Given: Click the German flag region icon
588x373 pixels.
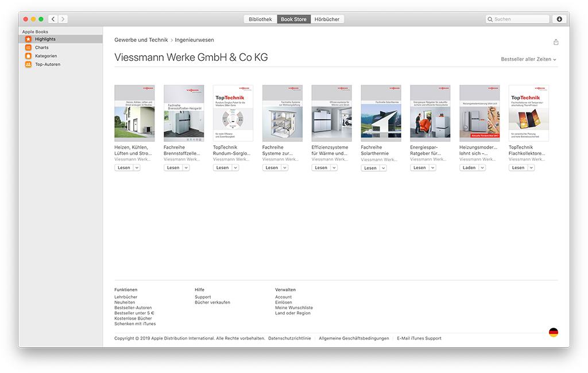Looking at the screenshot, I should click(x=553, y=332).
